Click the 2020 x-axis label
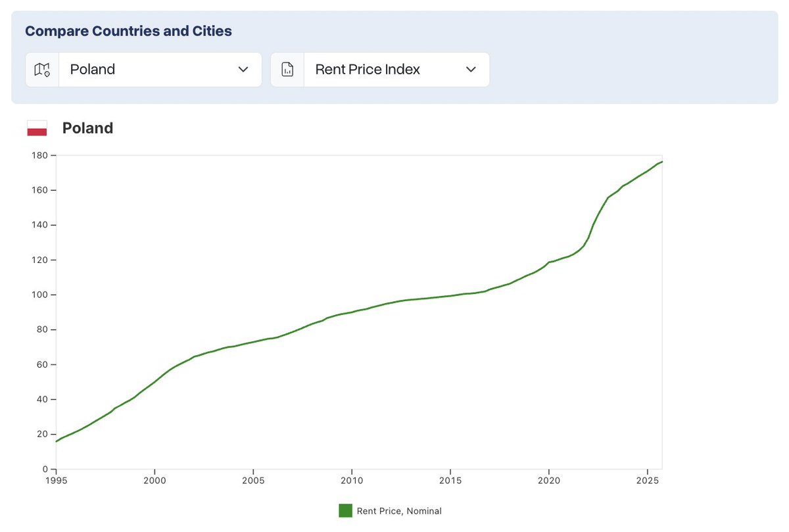Image resolution: width=789 pixels, height=532 pixels. [x=549, y=481]
